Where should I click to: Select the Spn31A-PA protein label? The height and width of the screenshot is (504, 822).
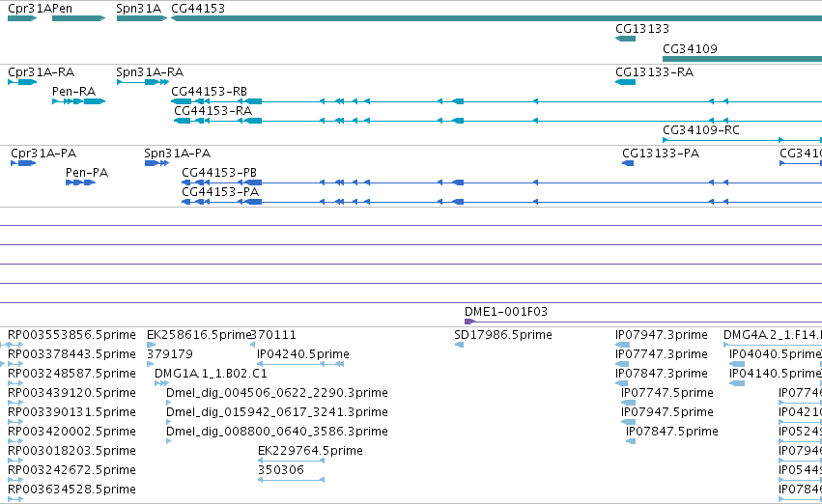click(177, 154)
